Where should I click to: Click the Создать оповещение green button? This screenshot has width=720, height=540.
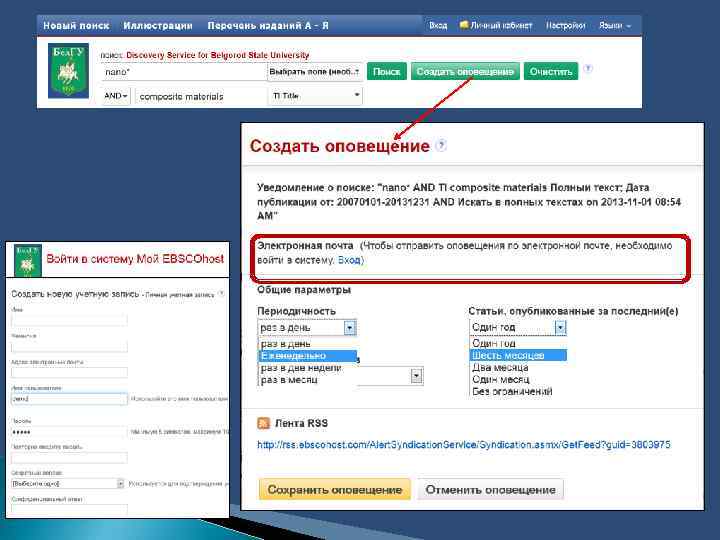coord(465,72)
